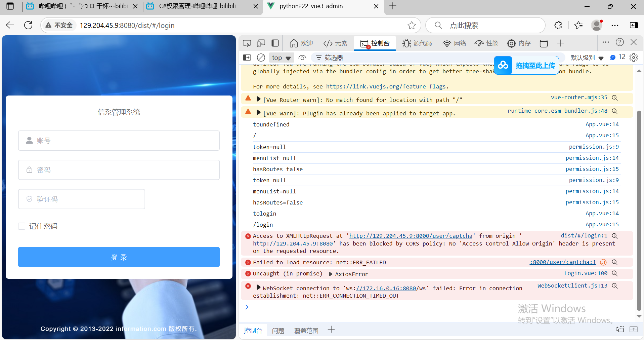Viewport: 644px width, 340px height.
Task: Open the browser extensions icon
Action: pyautogui.click(x=558, y=25)
